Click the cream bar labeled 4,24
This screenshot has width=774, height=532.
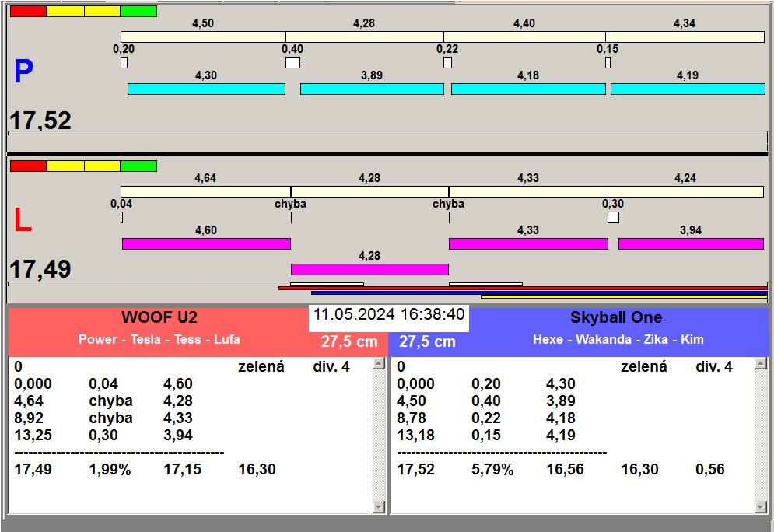pyautogui.click(x=685, y=192)
